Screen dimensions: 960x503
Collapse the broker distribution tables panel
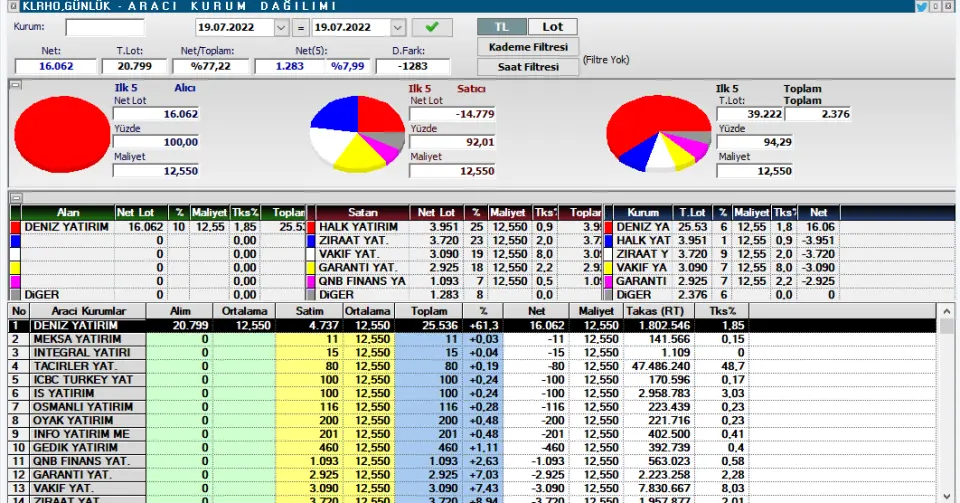(x=14, y=198)
